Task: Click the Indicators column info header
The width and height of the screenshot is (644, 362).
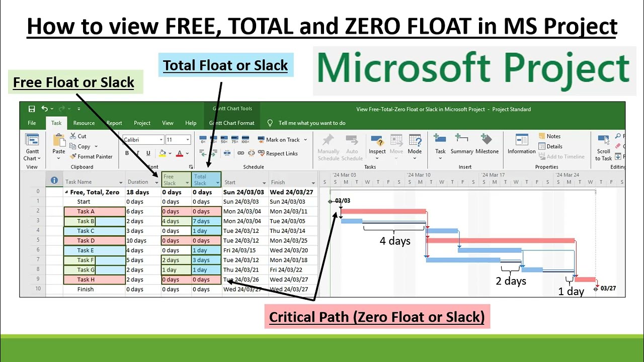Action: click(54, 180)
